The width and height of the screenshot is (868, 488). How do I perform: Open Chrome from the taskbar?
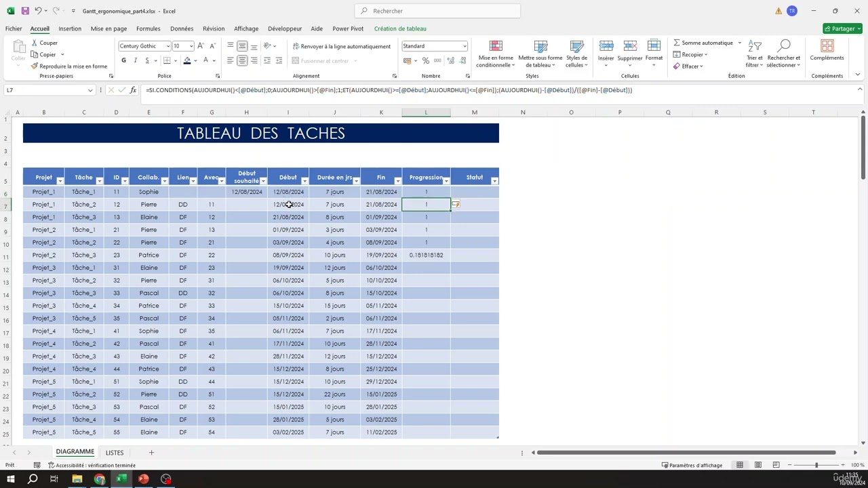[100, 479]
